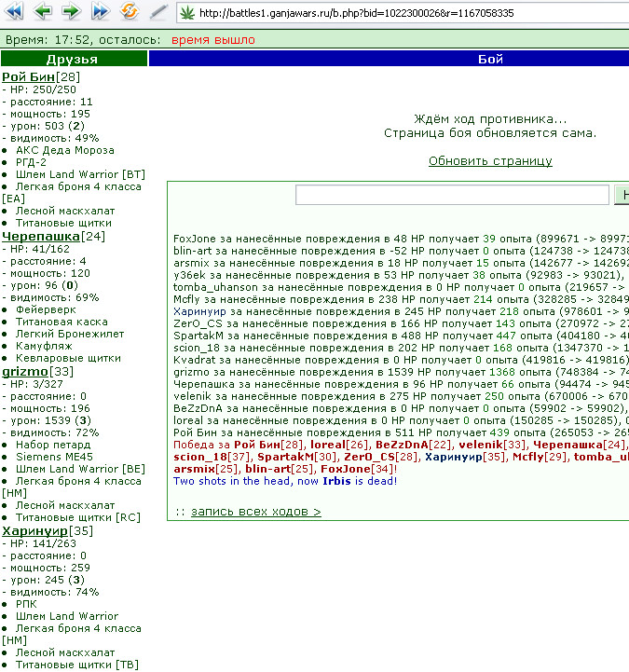Click 'HP: 3/327' stat of grizmo
This screenshot has width=629, height=672.
pos(37,384)
